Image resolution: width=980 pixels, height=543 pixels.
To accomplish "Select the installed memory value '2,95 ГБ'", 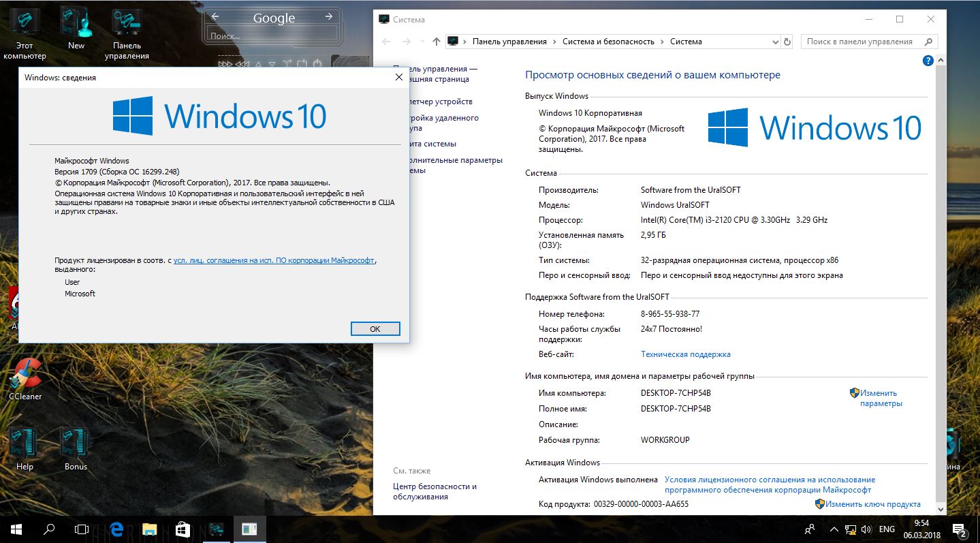I will click(x=654, y=235).
